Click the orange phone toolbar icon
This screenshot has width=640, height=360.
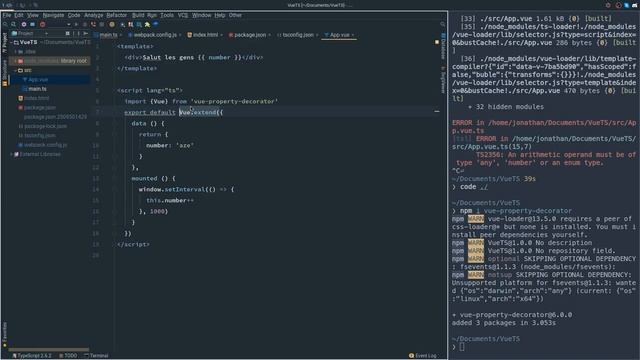coord(93,24)
